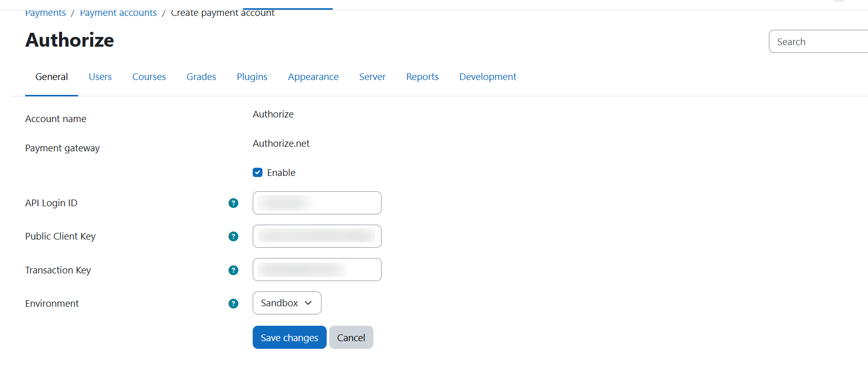Click the Environment field label

click(52, 304)
